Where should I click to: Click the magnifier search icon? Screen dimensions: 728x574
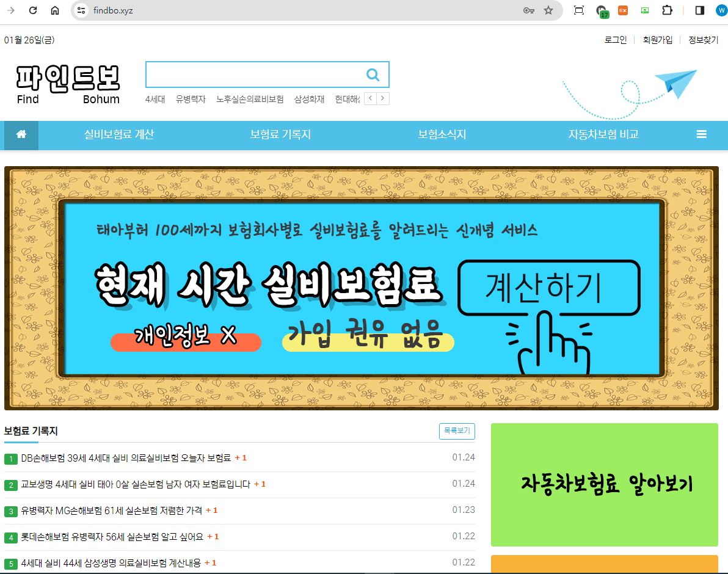pos(373,74)
